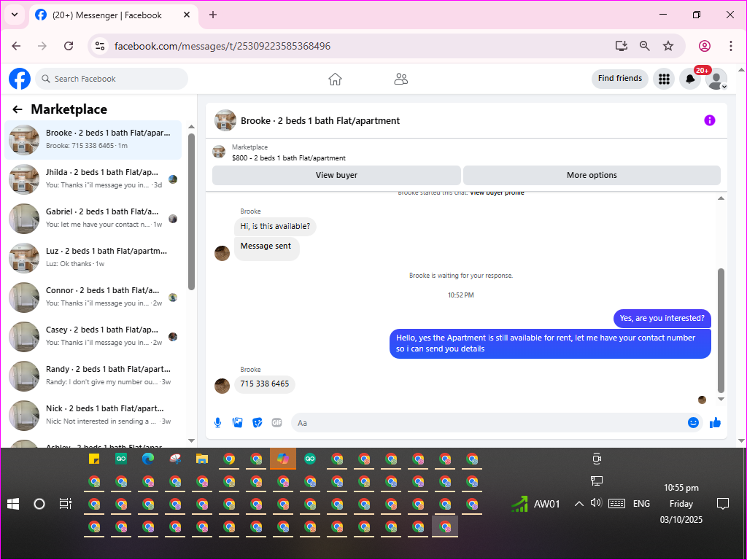Viewport: 747px width, 560px height.
Task: Click the browser back arrow
Action: tap(16, 46)
